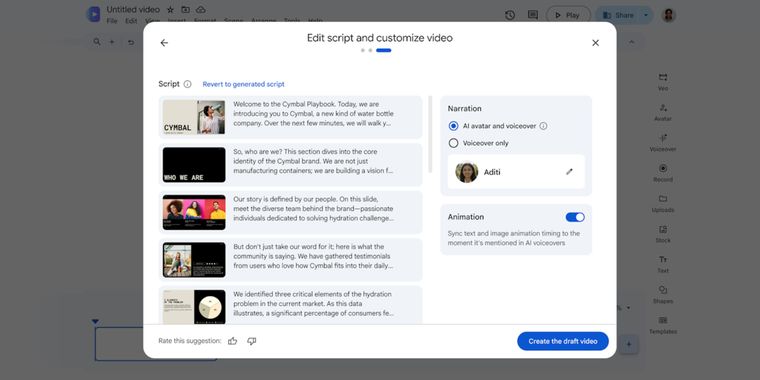Open the Shapes sidebar tool
This screenshot has height=380, width=760.
pyautogui.click(x=663, y=295)
